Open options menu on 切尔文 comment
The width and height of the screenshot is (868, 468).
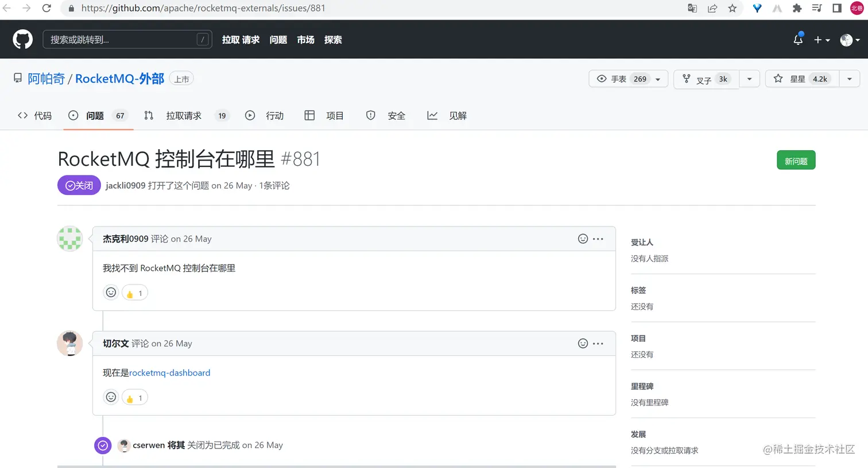(x=598, y=344)
